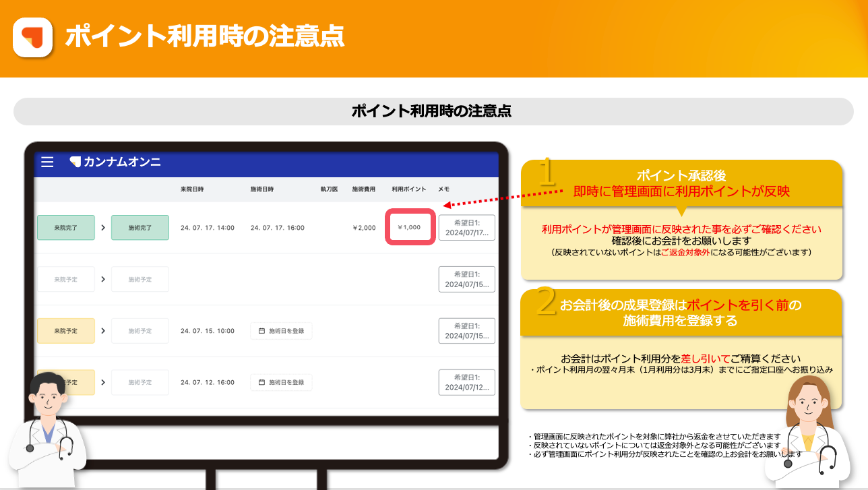
Task: Click green 施術完了 status button
Action: coord(140,228)
